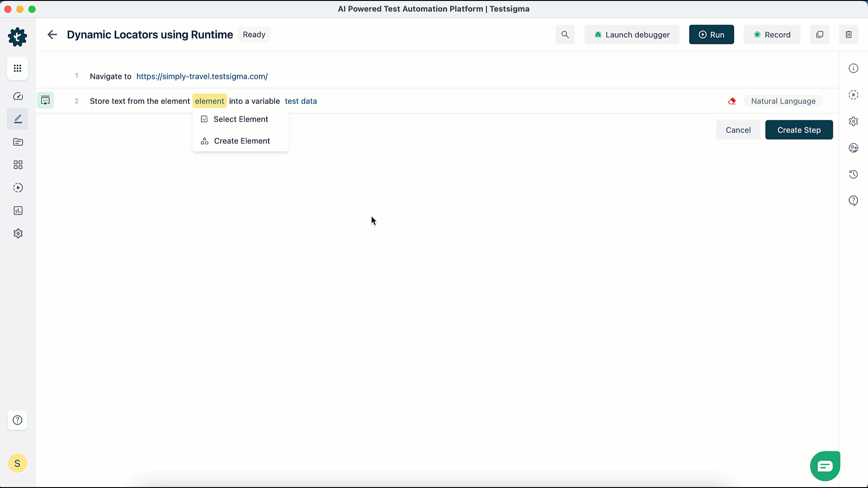This screenshot has width=868, height=488.
Task: Choose Select Element from the popup
Action: coord(241,119)
